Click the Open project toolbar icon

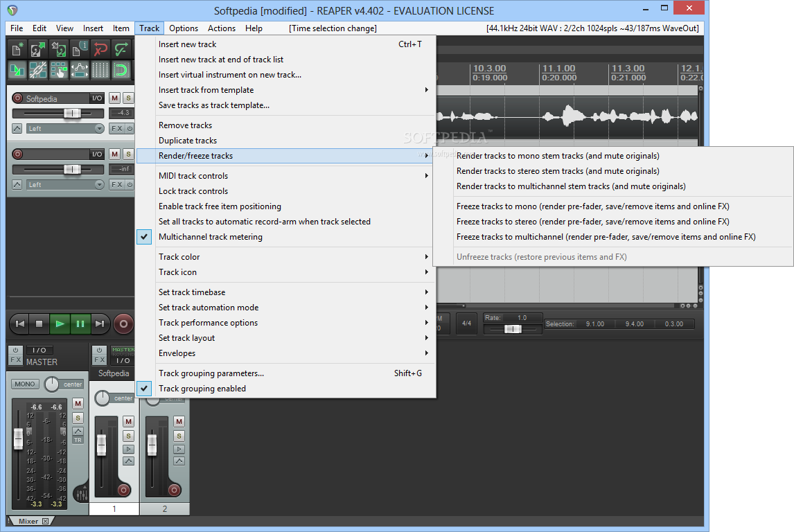pos(38,49)
